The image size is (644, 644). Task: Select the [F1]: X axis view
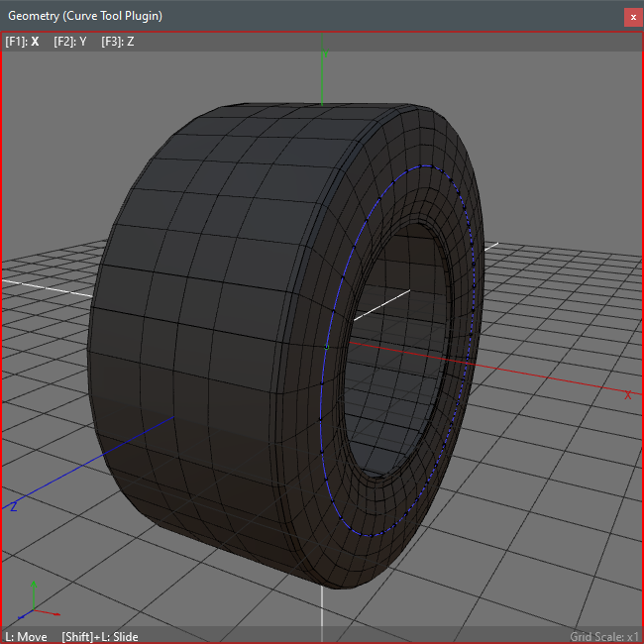pos(22,42)
